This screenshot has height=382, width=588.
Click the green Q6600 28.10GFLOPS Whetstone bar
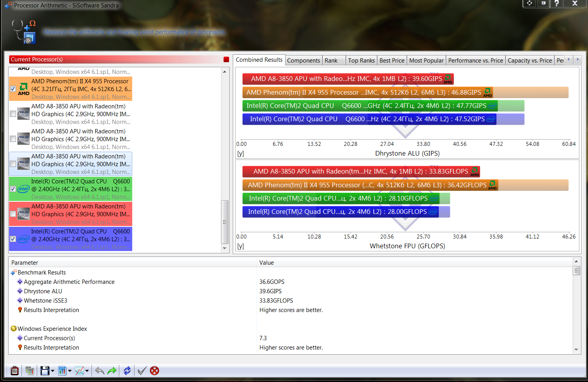point(341,198)
